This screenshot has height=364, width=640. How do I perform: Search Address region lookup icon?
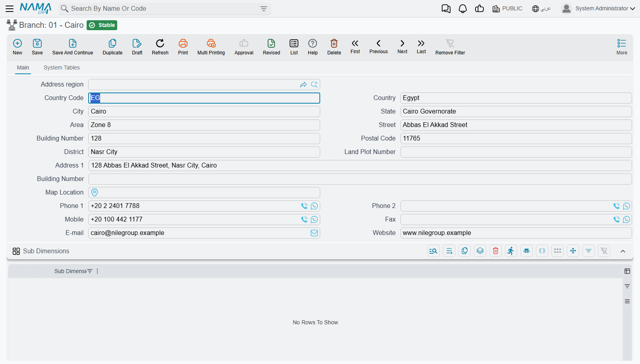pyautogui.click(x=314, y=85)
